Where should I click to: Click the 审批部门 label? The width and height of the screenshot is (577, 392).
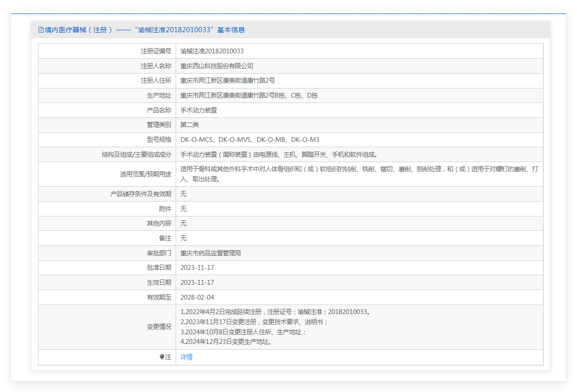[159, 253]
